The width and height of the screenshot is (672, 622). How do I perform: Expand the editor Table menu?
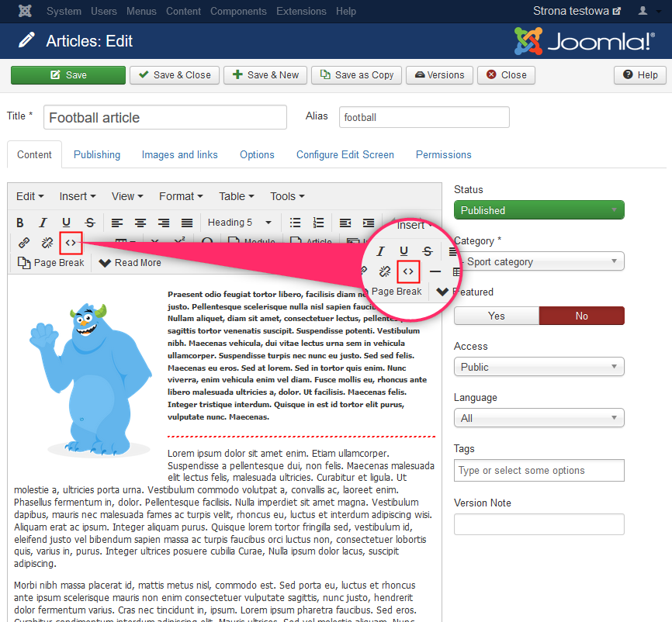[x=237, y=196]
